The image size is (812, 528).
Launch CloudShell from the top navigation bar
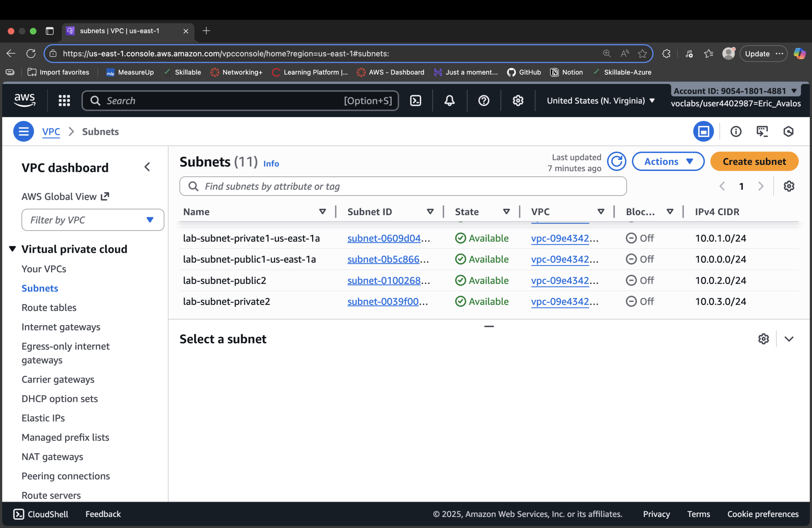point(416,100)
